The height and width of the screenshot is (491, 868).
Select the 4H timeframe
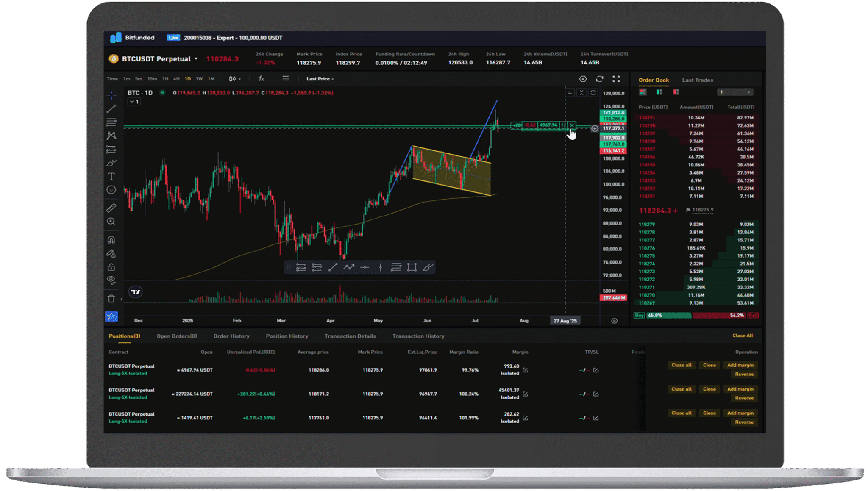coord(176,79)
